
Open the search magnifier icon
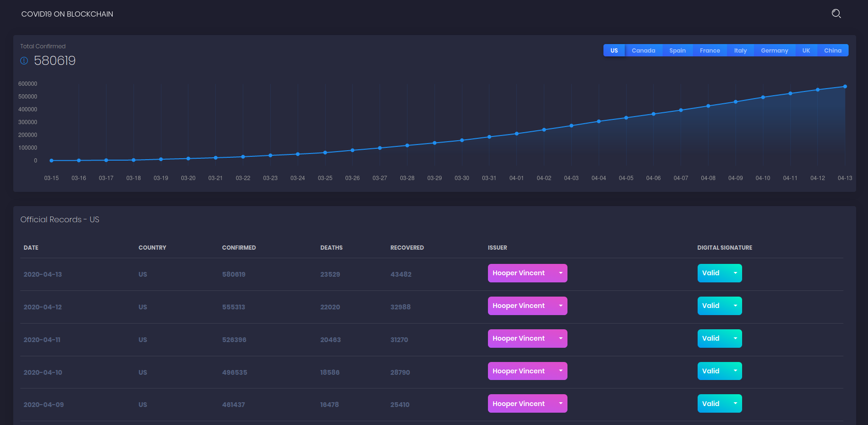836,14
